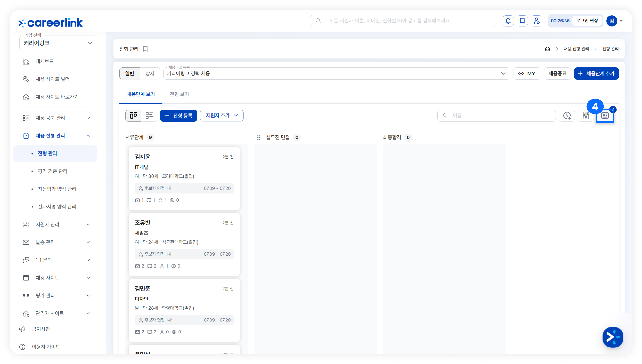This screenshot has width=642, height=364.
Task: Collapse 채용 전형 관리 menu
Action: pos(88,136)
